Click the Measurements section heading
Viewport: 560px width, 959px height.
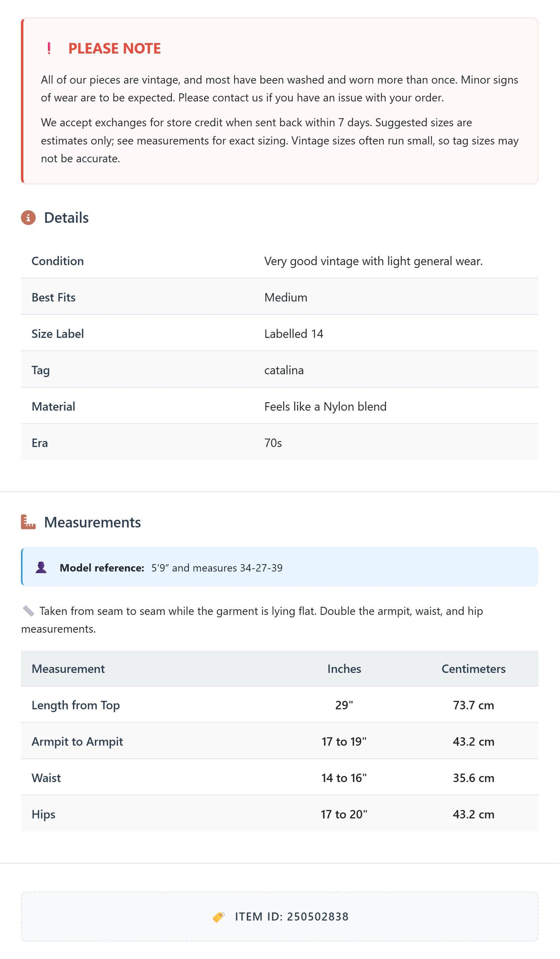92,523
